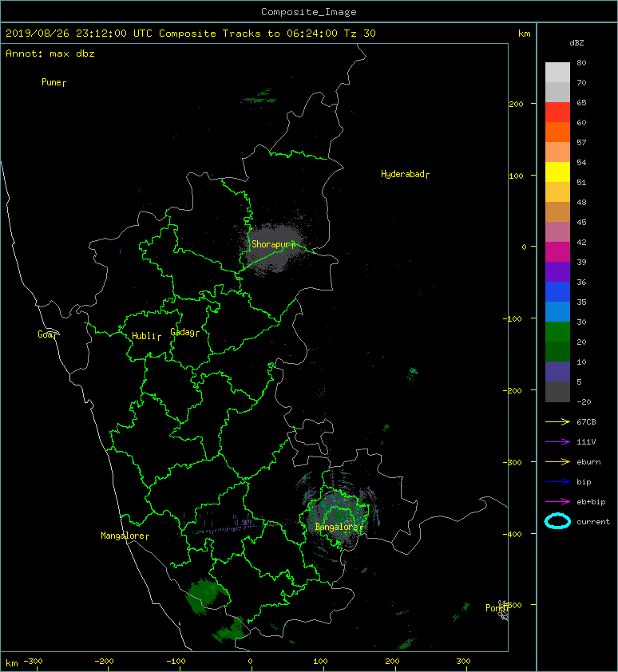Click the bright green 20-30 dBZ swatch
The image size is (618, 672).
click(x=557, y=332)
